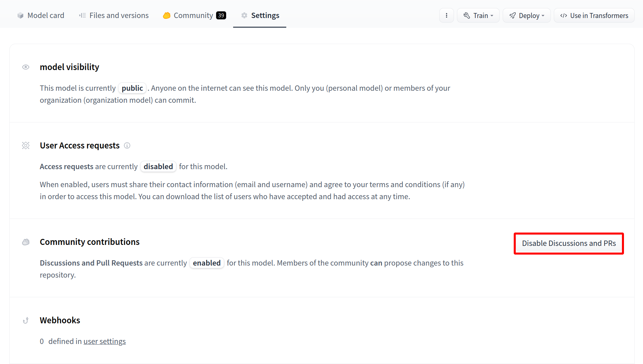Click the Files and versions list icon

(83, 16)
